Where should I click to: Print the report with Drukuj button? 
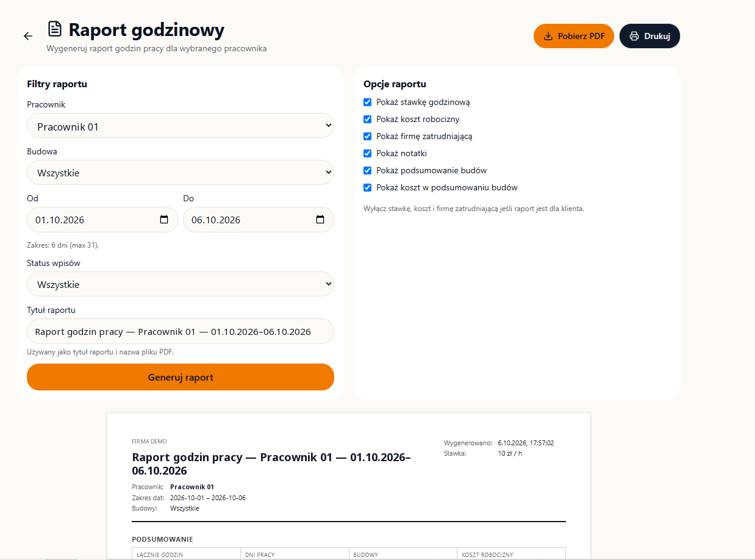(649, 36)
